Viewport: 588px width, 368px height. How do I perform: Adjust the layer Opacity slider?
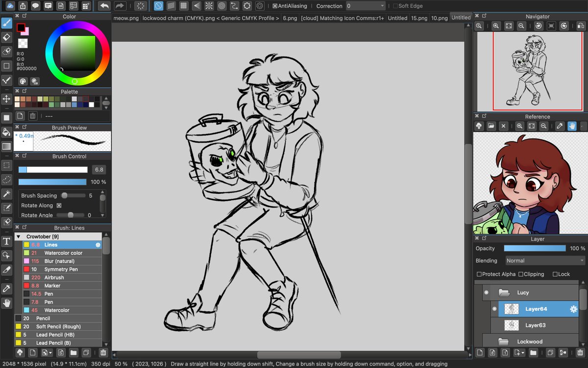tap(535, 248)
